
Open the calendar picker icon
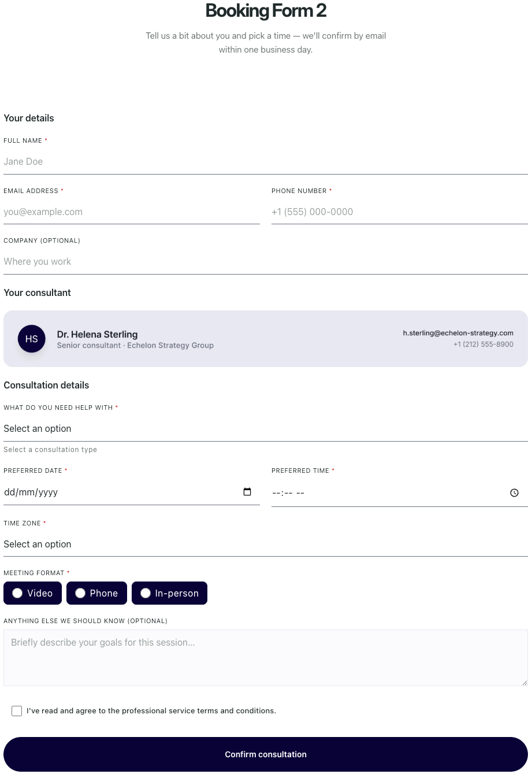pos(247,492)
